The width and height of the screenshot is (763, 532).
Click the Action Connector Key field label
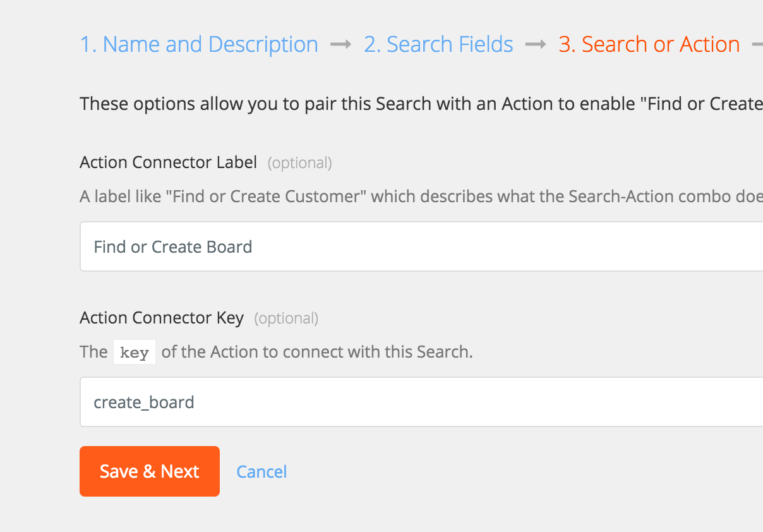[x=162, y=318]
